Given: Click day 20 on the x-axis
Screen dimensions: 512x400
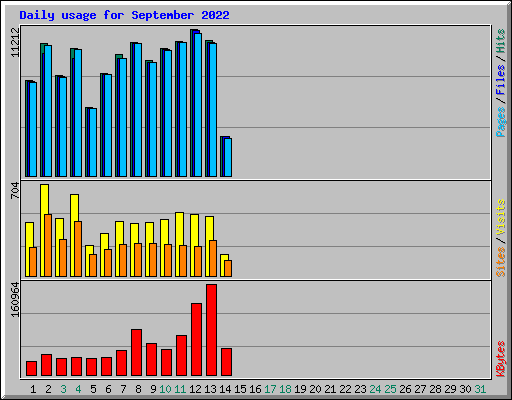Looking at the screenshot, I should [315, 389].
